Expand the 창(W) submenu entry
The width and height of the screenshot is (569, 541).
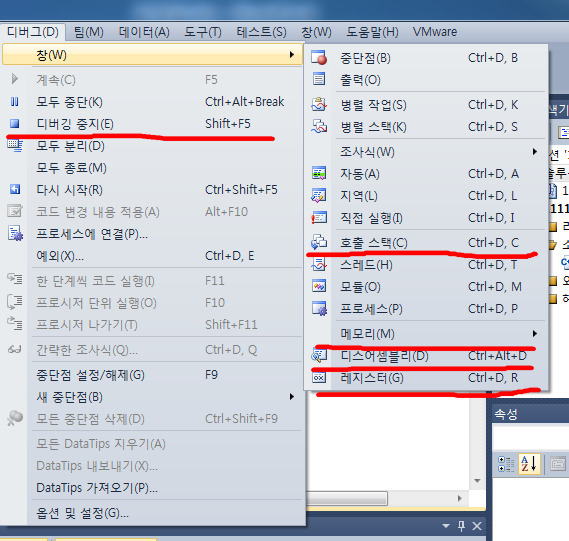pos(152,55)
